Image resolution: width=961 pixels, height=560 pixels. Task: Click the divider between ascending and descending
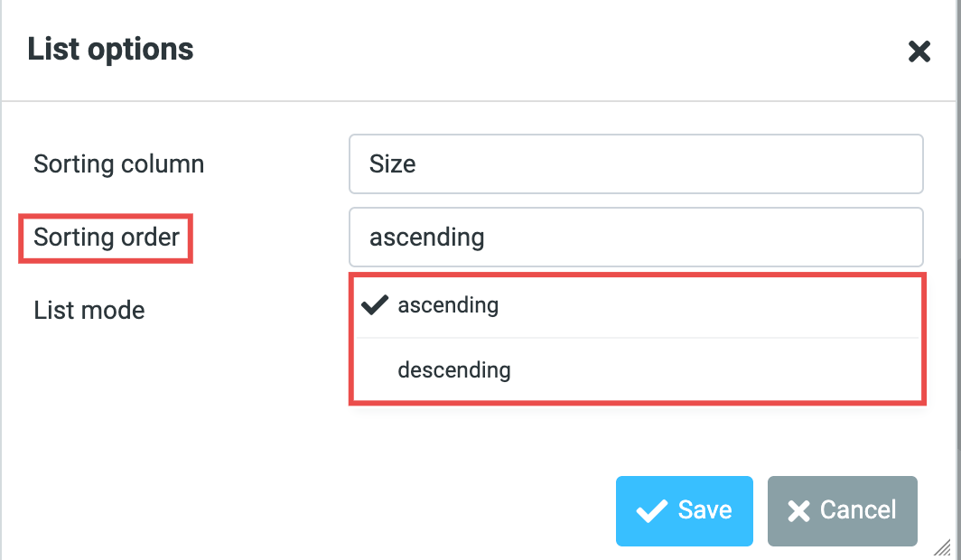pos(636,338)
